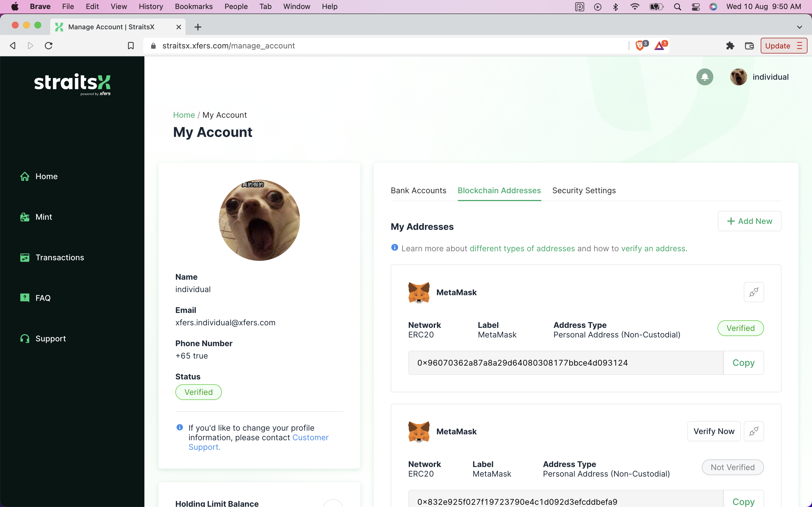The width and height of the screenshot is (812, 507).
Task: Click unlink icon on verified MetaMask address
Action: (753, 292)
